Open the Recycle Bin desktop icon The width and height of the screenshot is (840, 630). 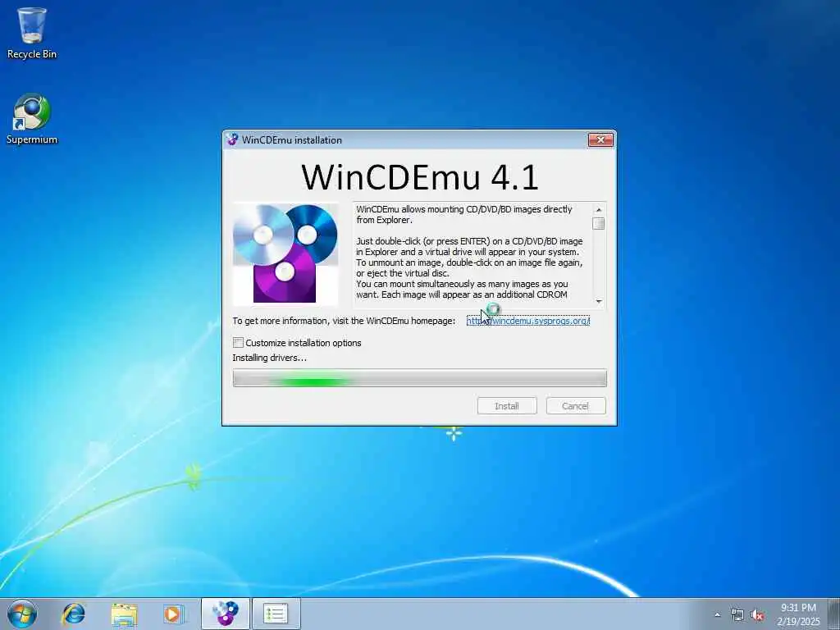click(x=32, y=33)
